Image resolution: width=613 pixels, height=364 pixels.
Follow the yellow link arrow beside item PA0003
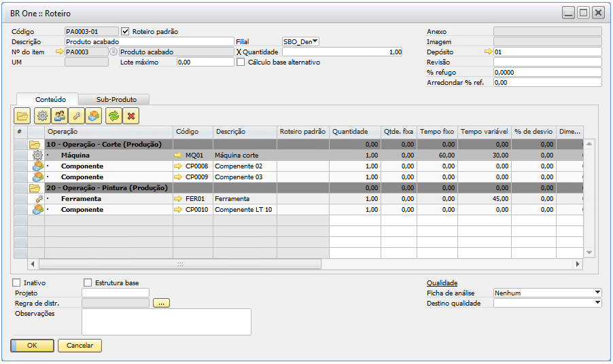coord(59,52)
